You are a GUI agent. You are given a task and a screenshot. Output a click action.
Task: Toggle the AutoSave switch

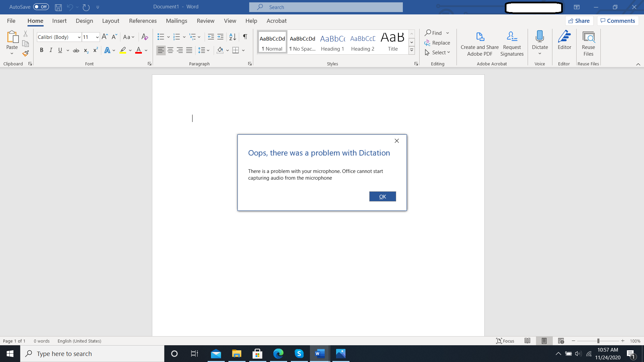point(41,7)
